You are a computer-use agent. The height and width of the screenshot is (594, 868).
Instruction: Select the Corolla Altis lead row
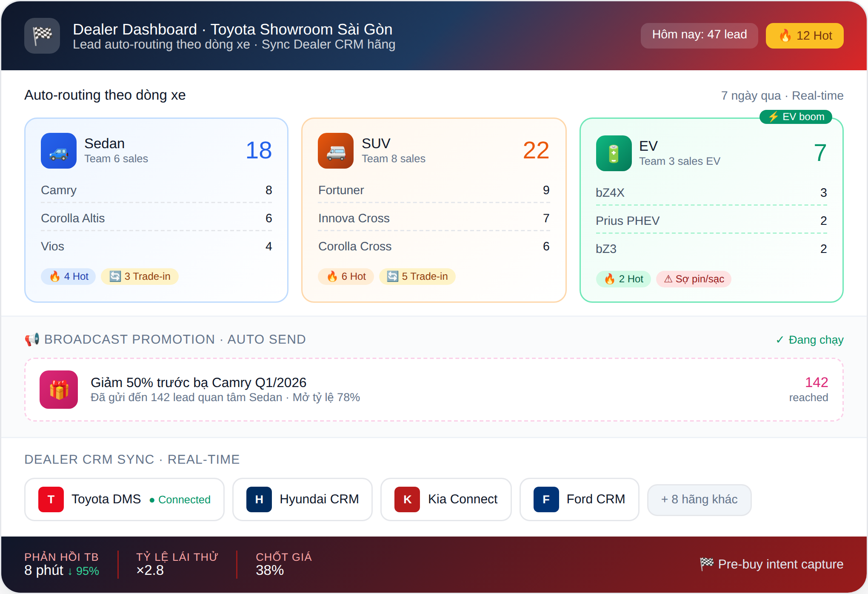click(157, 218)
